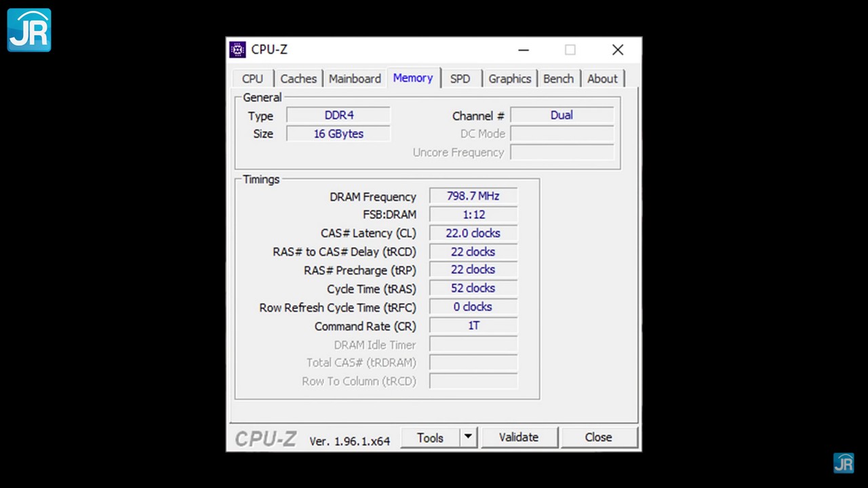
Task: Click the FSB:DRAM label
Action: 390,215
